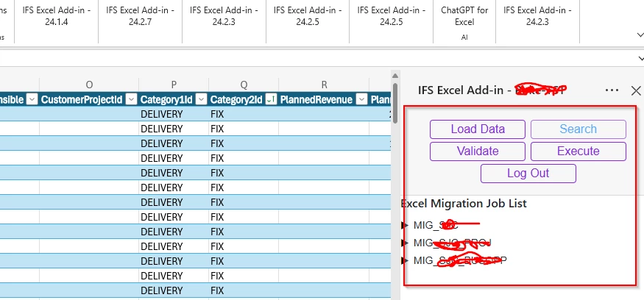
Task: Click the Validate button
Action: pos(478,151)
